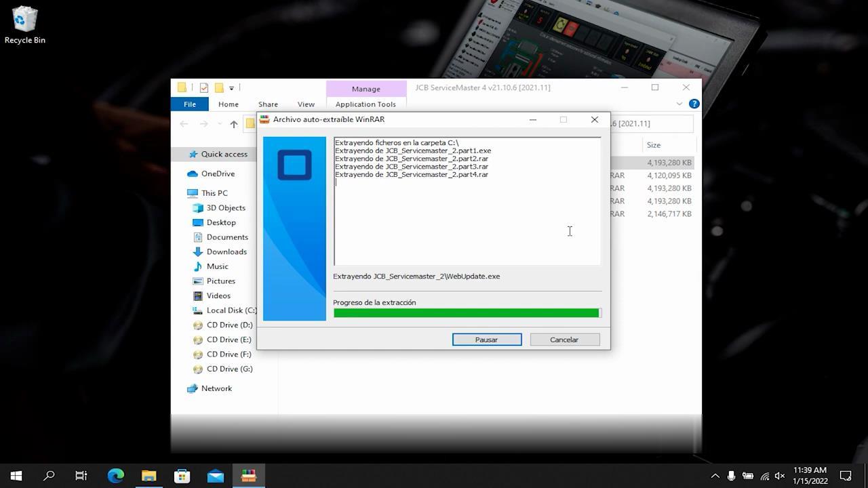Click inside the extraction log text box
The width and height of the screenshot is (868, 488).
point(467,201)
